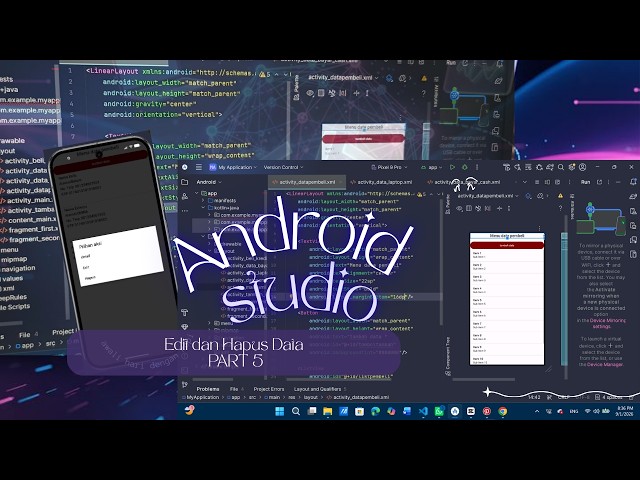Open the Project Errors tab
This screenshot has width=640, height=480.
pyautogui.click(x=269, y=389)
